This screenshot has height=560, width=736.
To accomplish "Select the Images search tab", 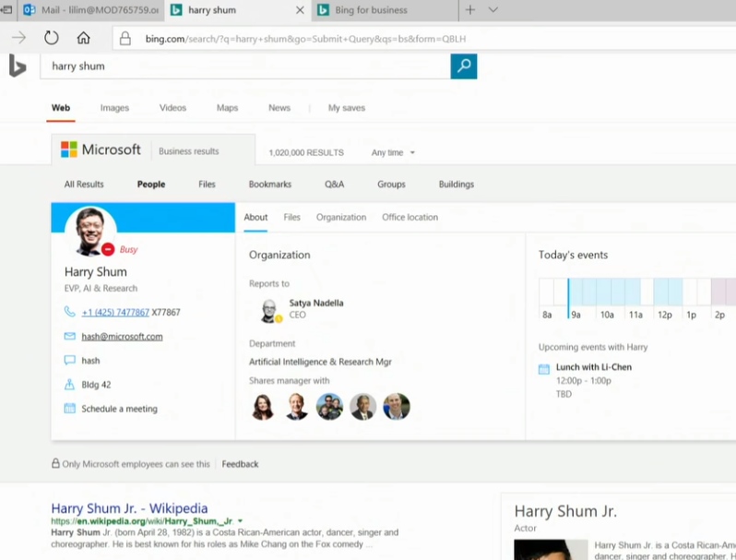I will (114, 108).
